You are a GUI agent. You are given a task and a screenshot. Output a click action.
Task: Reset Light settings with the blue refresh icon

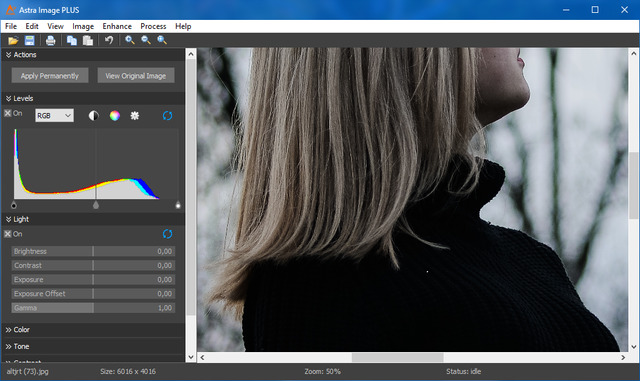click(167, 234)
